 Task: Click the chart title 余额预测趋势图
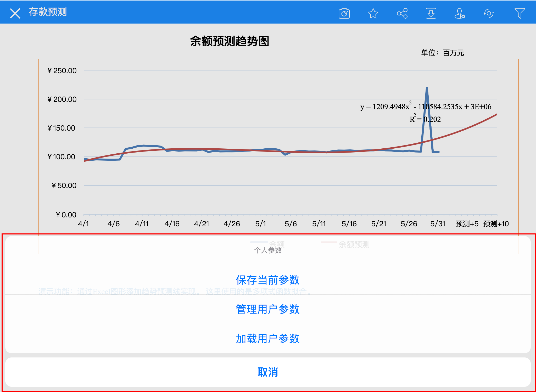pos(230,41)
